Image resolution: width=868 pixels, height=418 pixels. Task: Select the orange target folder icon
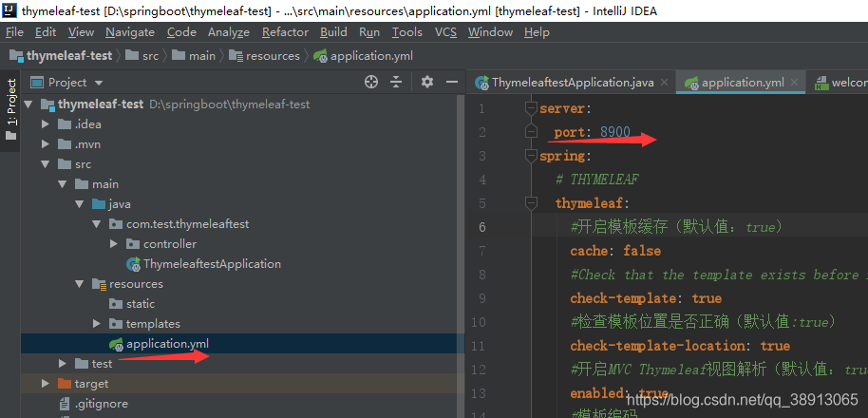tap(65, 383)
